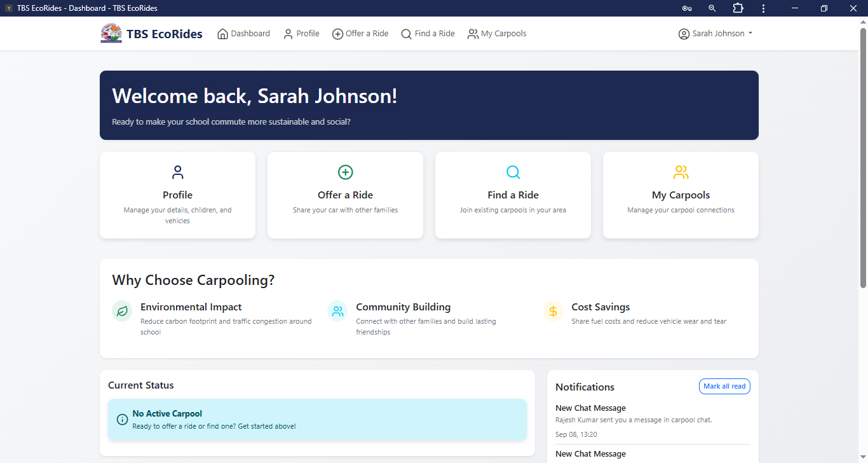Screen dimensions: 868x463
Task: Click the dollar sign Cost Savings icon
Action: pyautogui.click(x=553, y=311)
